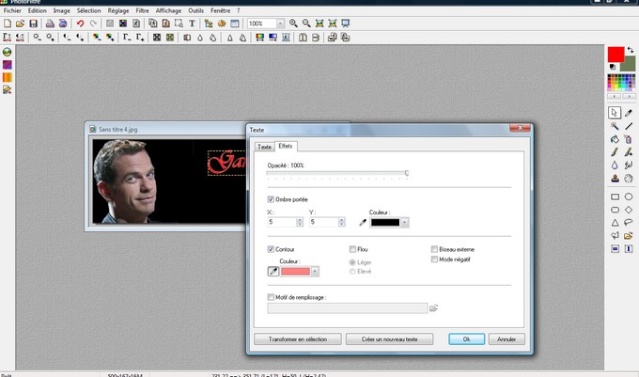
Task: Select the Pipette tool in the tool palette
Action: (628, 113)
